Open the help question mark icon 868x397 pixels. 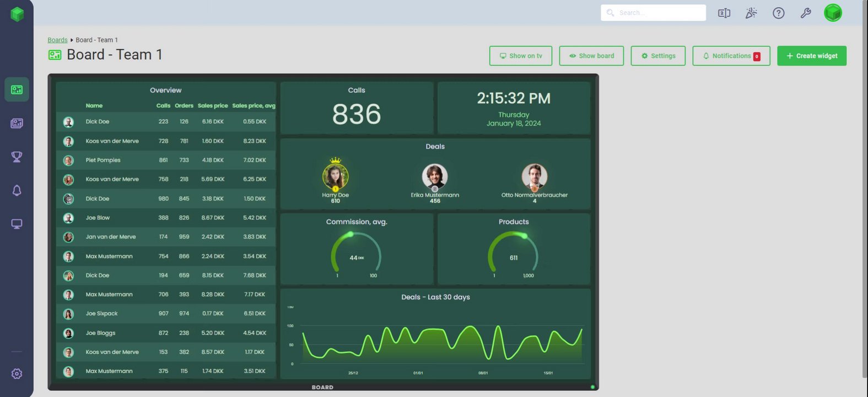778,13
